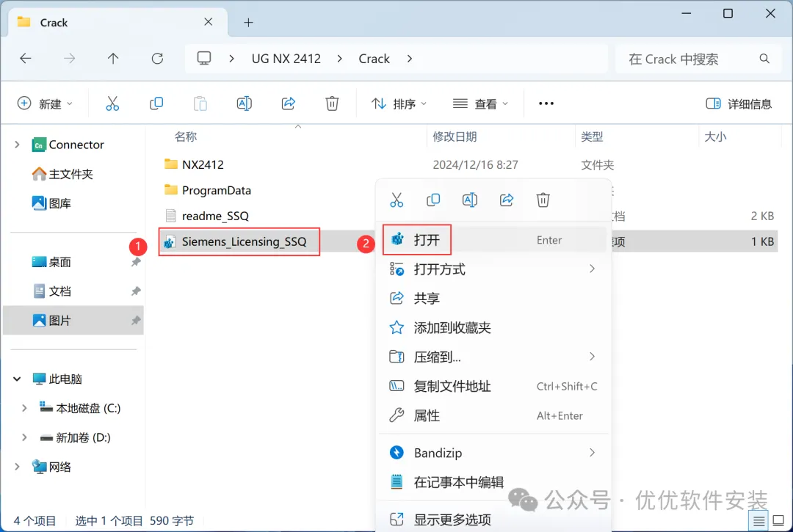Viewport: 793px width, 532px height.
Task: Select 显示更多选项 in the context menu
Action: pyautogui.click(x=493, y=520)
